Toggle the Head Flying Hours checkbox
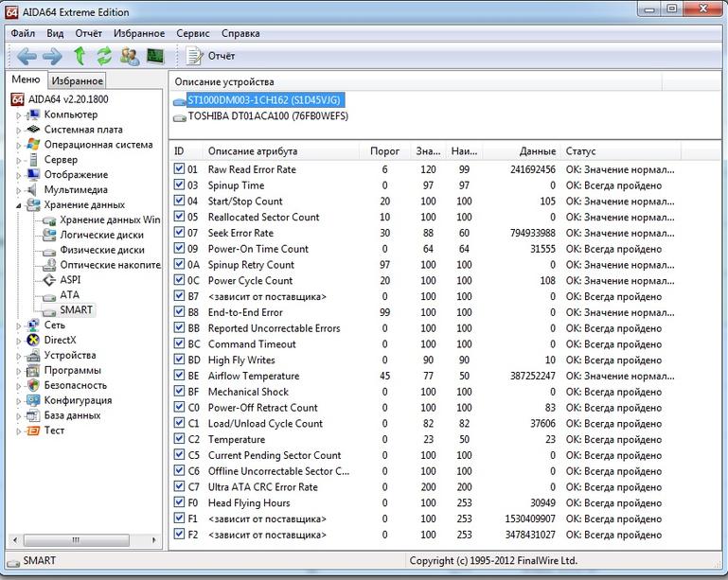Screen dimensions: 728x580 click(x=179, y=502)
